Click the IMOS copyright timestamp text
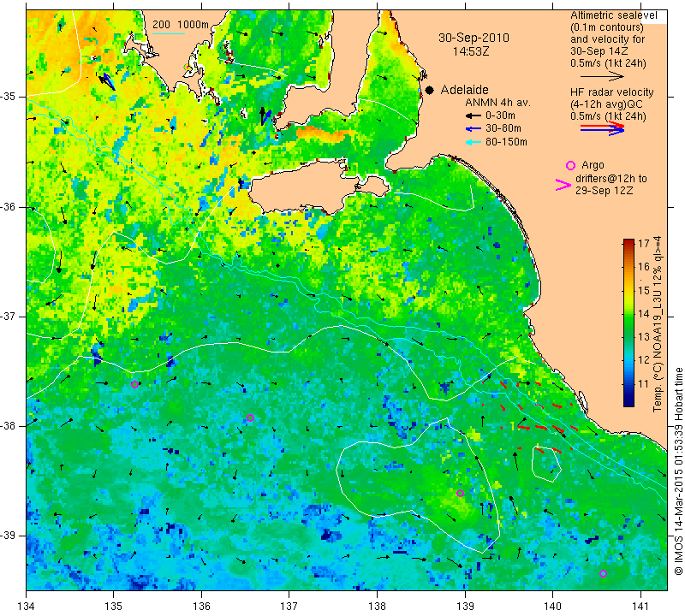685x616 pixels. point(678,471)
